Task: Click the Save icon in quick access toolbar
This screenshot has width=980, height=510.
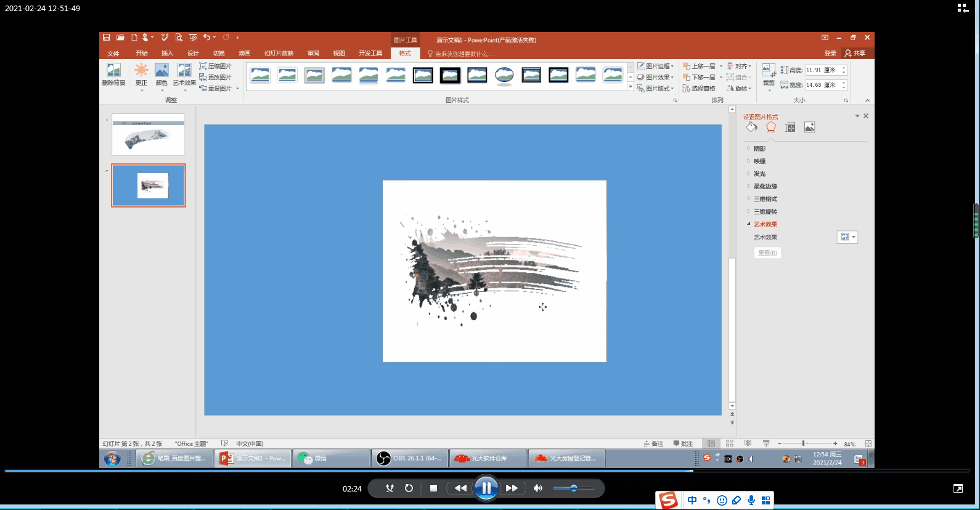Action: pos(107,38)
